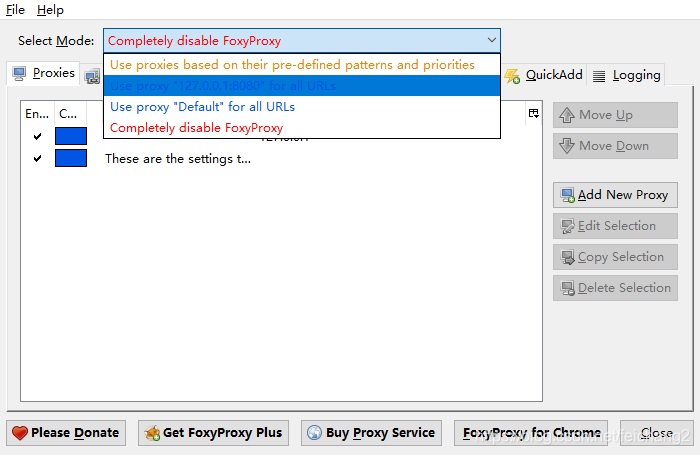
Task: Click the Please Donate button
Action: 66,433
